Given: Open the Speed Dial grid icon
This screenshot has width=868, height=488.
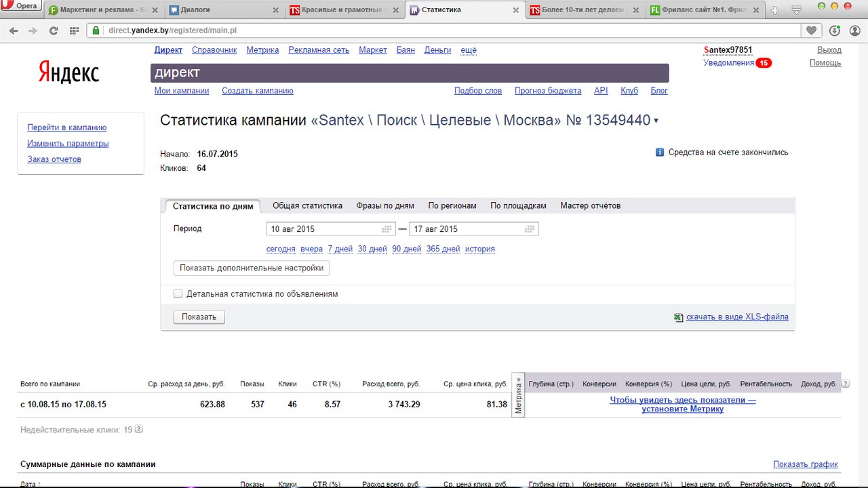Looking at the screenshot, I should click(x=75, y=30).
